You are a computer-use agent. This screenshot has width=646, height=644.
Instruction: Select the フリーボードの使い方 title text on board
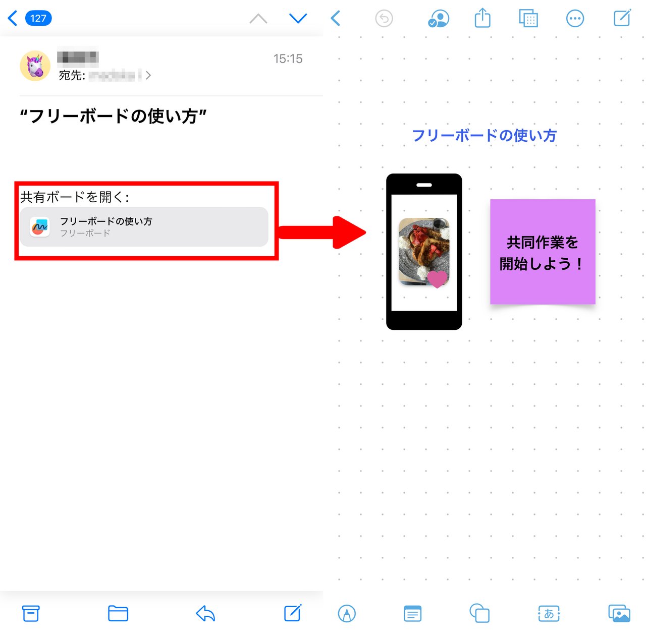click(x=484, y=136)
